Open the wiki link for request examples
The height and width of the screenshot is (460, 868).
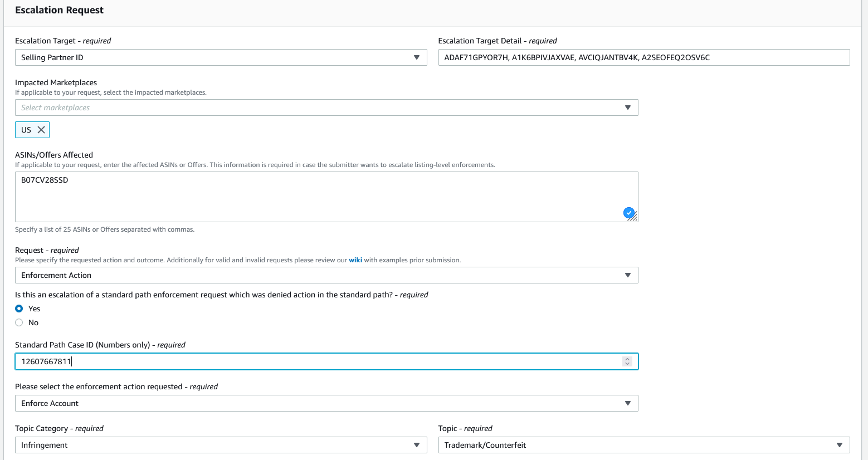(355, 260)
